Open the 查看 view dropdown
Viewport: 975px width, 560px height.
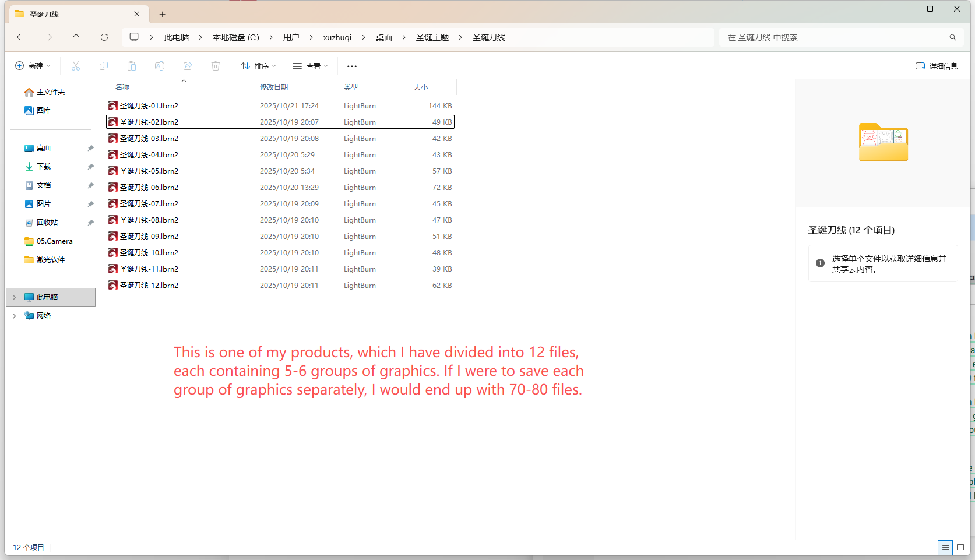click(310, 66)
